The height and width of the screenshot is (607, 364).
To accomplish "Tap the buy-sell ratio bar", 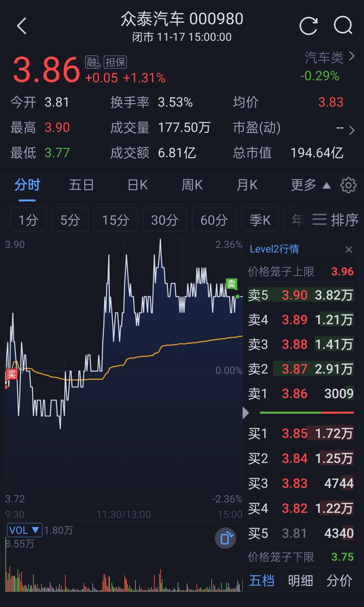I will click(307, 413).
